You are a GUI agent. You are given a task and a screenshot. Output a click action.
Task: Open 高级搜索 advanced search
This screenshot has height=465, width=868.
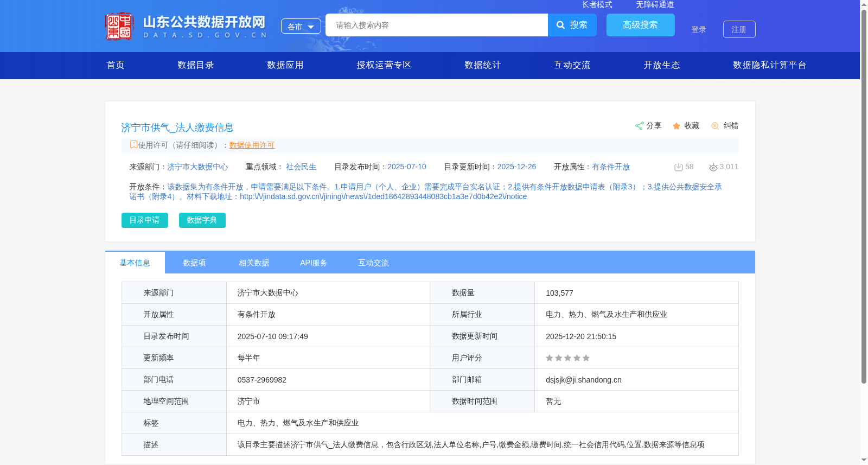point(641,25)
